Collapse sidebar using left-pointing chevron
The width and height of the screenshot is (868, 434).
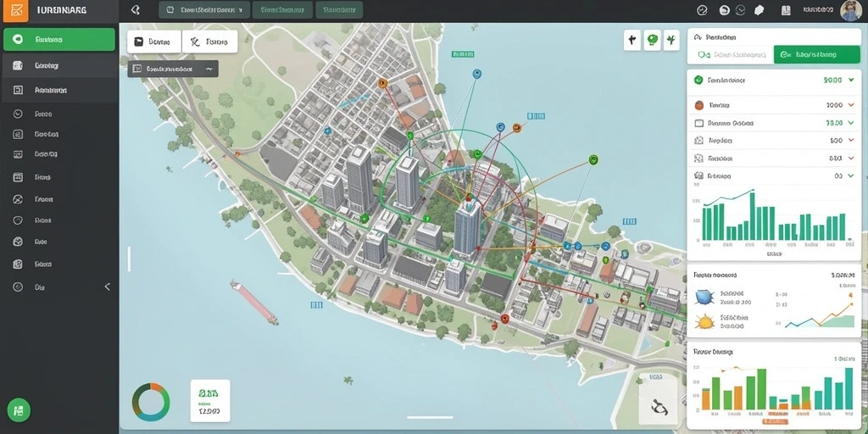click(108, 287)
